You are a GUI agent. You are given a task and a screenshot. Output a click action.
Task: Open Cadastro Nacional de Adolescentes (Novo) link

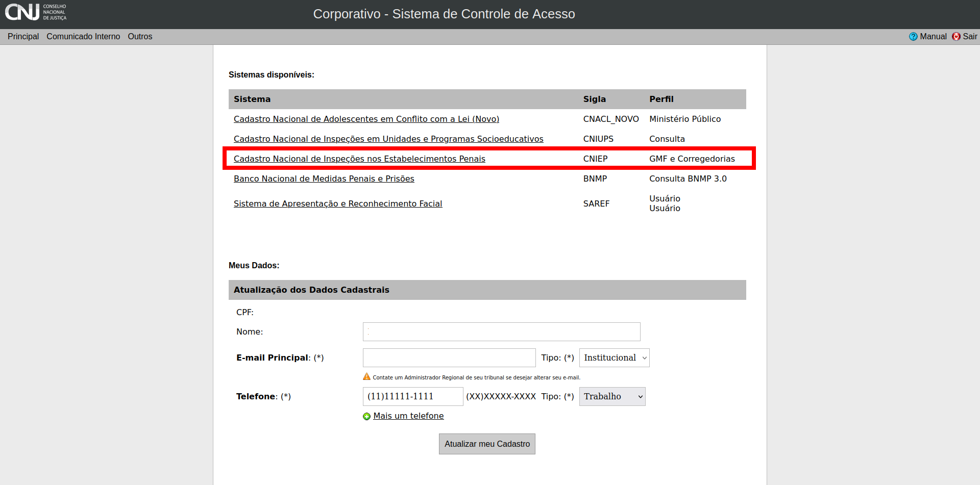(366, 119)
